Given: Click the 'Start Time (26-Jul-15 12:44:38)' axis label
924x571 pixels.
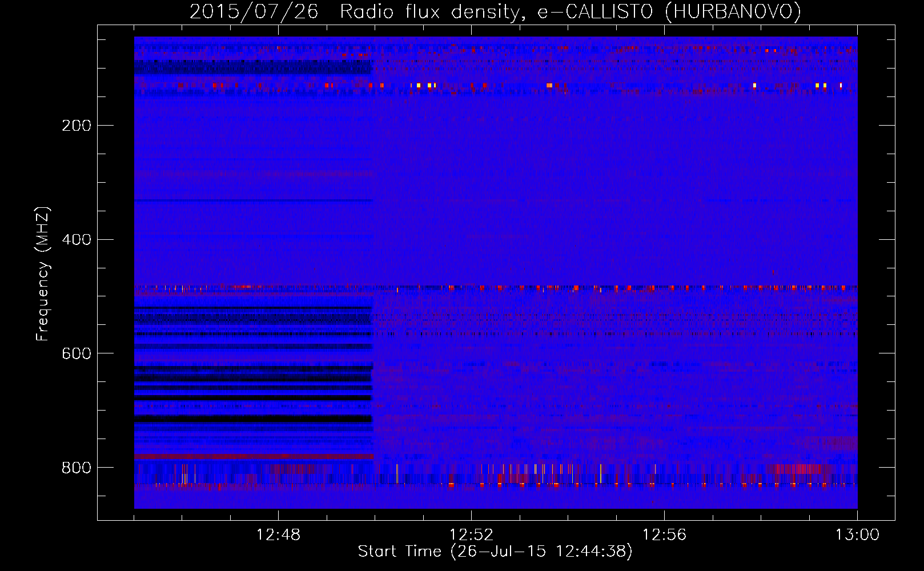Looking at the screenshot, I should point(495,552).
